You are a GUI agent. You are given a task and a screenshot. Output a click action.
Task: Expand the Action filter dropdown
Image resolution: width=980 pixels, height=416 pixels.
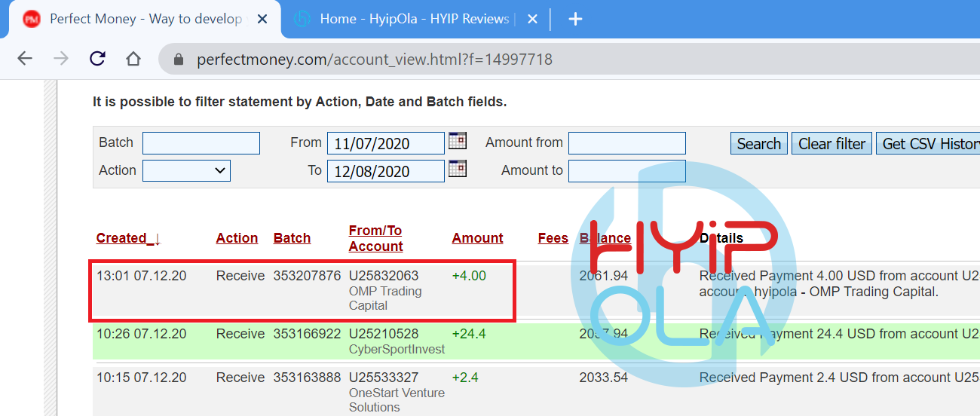point(186,171)
